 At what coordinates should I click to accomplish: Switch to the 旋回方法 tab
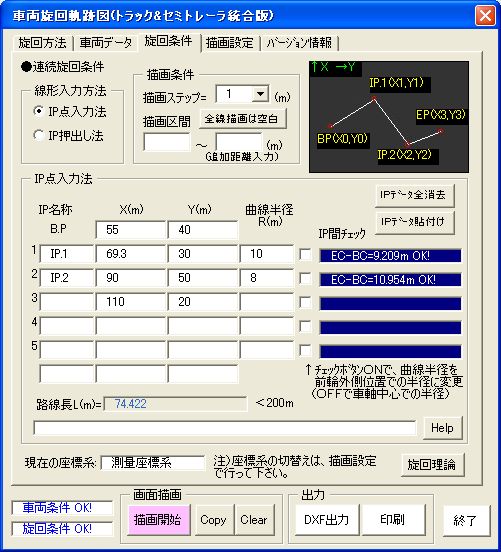pos(43,43)
